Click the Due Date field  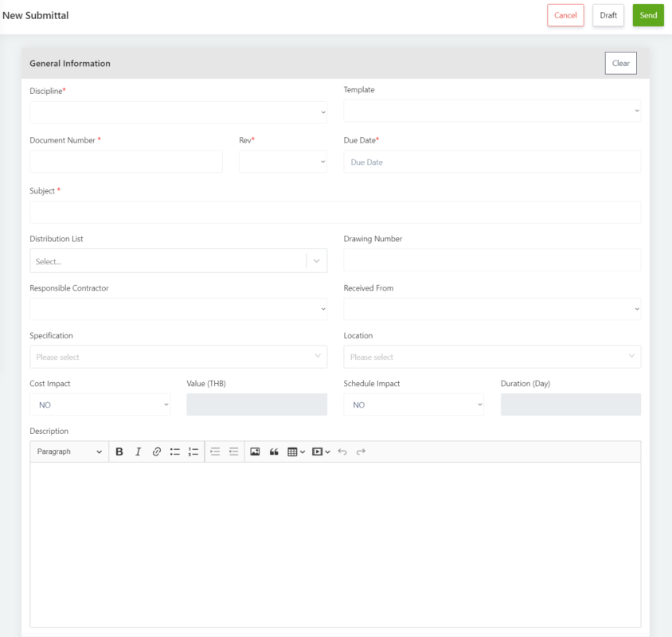[x=492, y=162]
